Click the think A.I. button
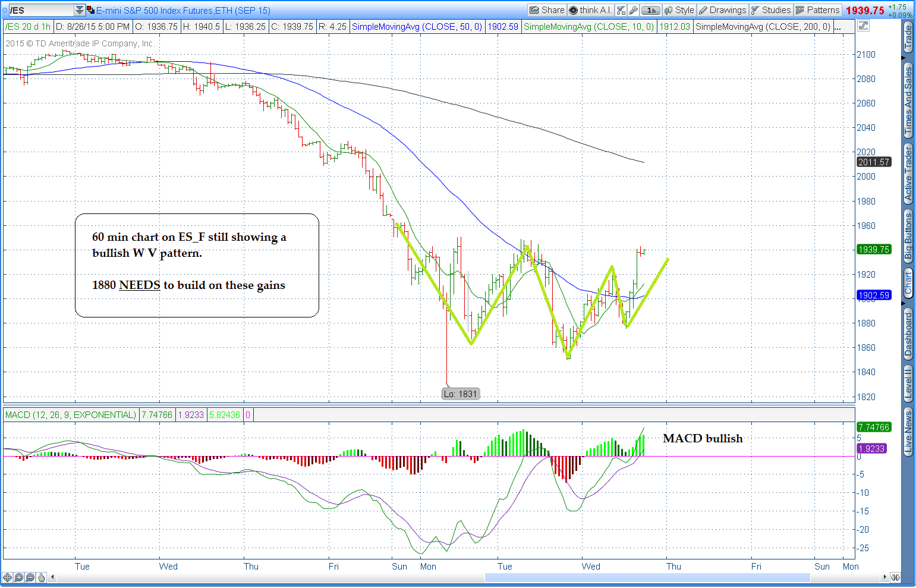The width and height of the screenshot is (916, 588). point(590,10)
